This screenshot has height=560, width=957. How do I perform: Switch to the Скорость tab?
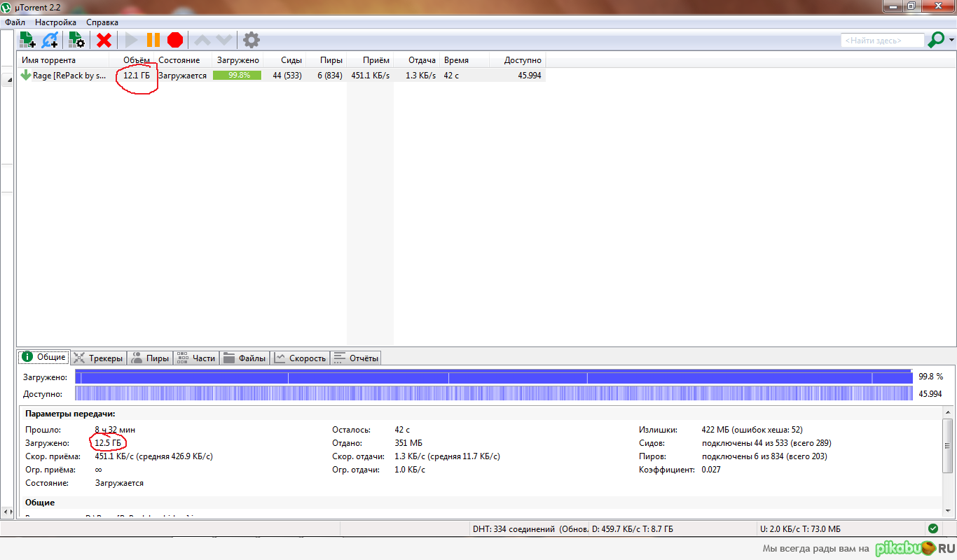pyautogui.click(x=300, y=358)
